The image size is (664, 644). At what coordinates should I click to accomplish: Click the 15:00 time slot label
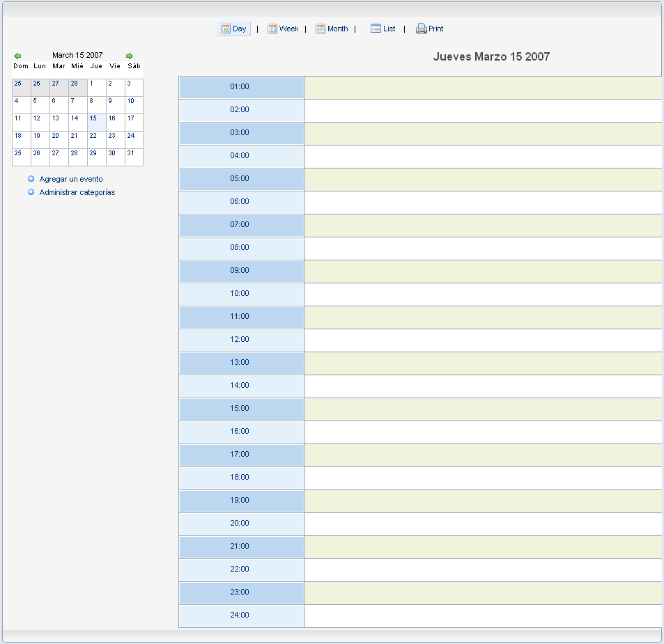pyautogui.click(x=241, y=409)
